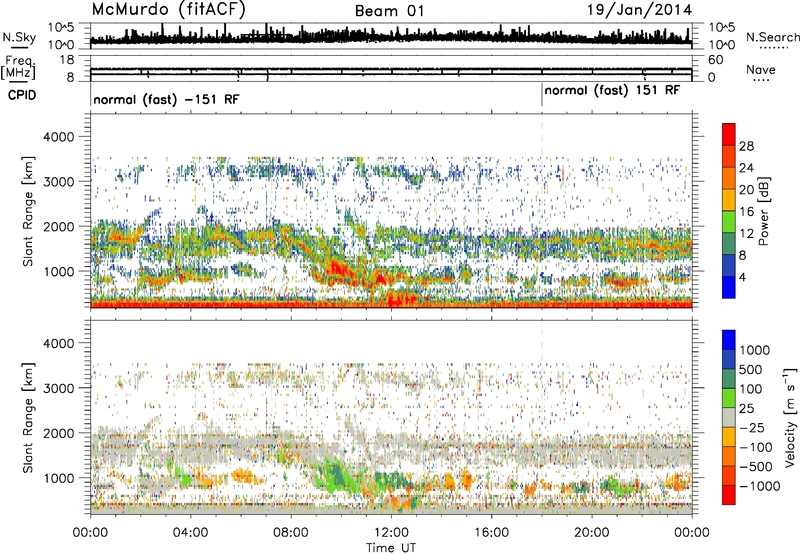Screen dimensions: 800x554
Task: Click the 'N.Search' legend label
Action: (x=772, y=37)
